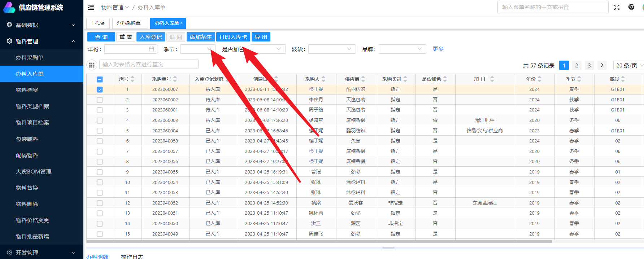Collapse the sidebar with the menu fold icon
644x259 pixels.
pyautogui.click(x=91, y=7)
